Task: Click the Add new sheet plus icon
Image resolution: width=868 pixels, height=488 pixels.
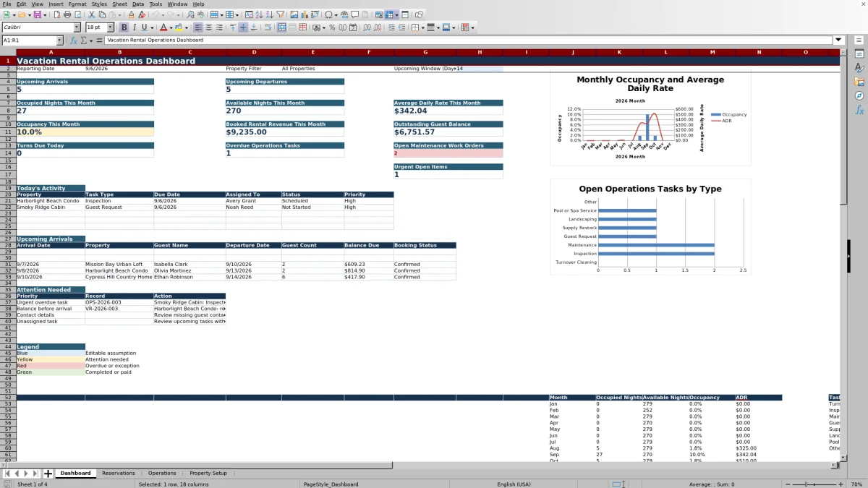Action: [x=48, y=474]
